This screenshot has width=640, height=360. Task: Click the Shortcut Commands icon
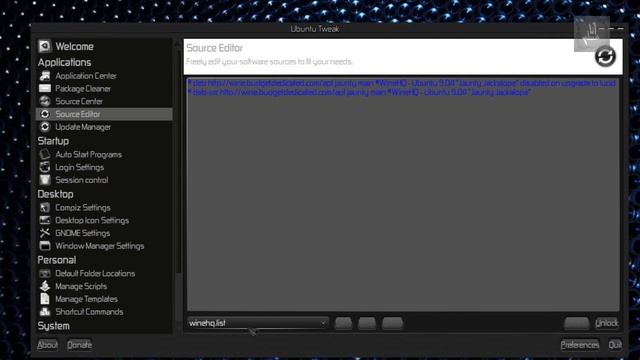point(45,311)
